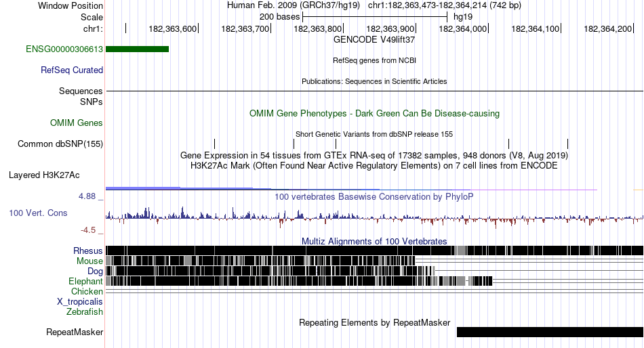Click the hg19 label beside scale bar
Screen dimensions: 644x348
pyautogui.click(x=463, y=17)
